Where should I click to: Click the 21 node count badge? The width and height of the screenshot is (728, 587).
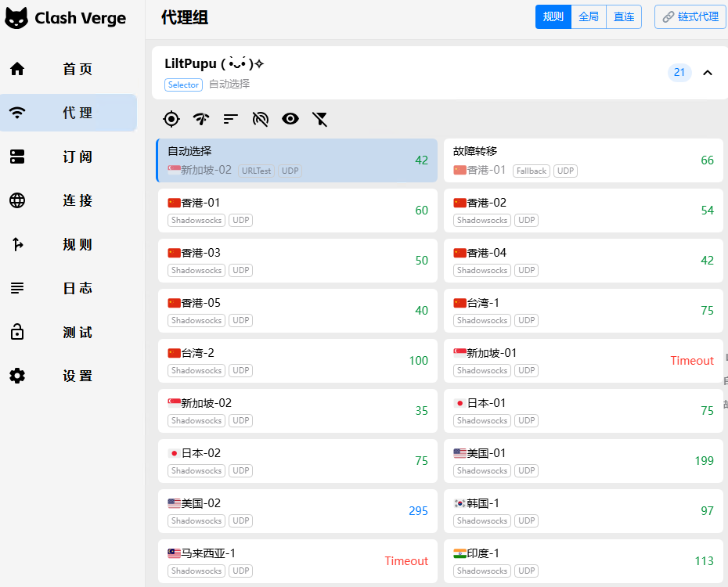tap(679, 73)
